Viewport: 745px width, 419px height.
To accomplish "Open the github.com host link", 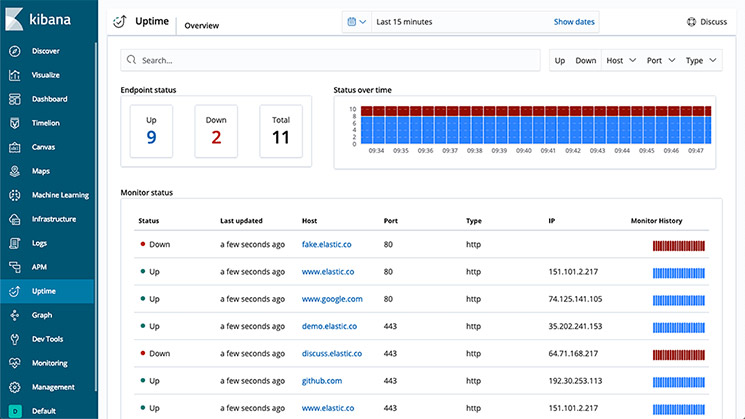I will [322, 381].
